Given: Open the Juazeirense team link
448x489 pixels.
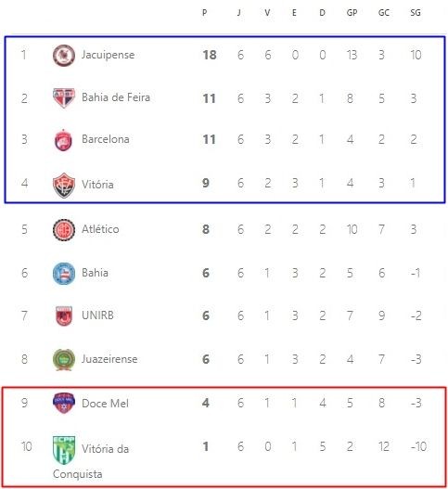Looking at the screenshot, I should [109, 359].
